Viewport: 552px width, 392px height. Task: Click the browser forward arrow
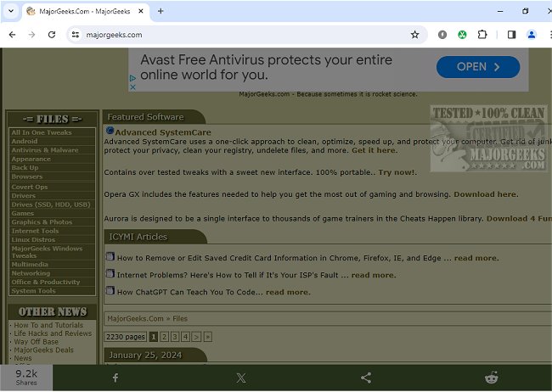[x=31, y=35]
